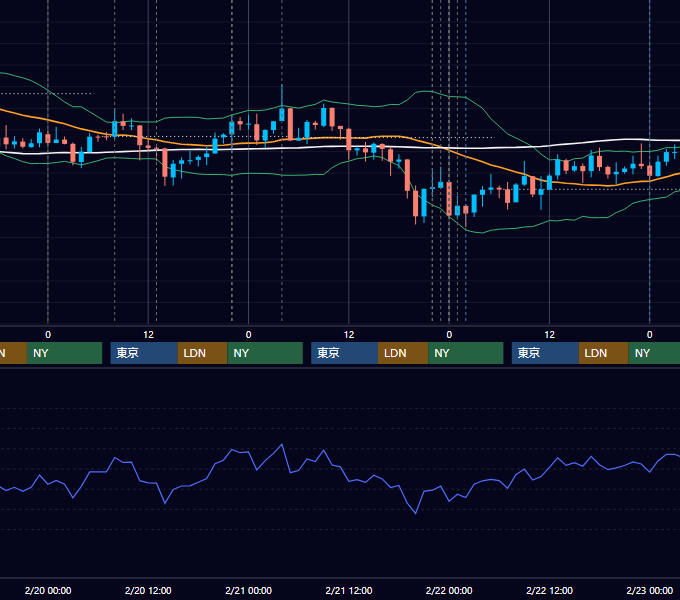This screenshot has width=680, height=600.
Task: Click hour label 12 above 2/20 12:00
Action: (148, 334)
